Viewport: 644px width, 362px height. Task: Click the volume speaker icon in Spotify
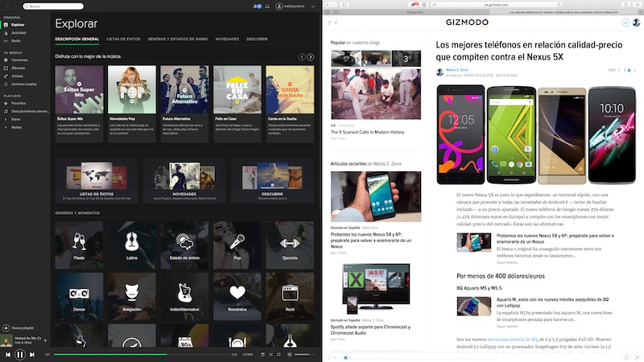tap(290, 354)
